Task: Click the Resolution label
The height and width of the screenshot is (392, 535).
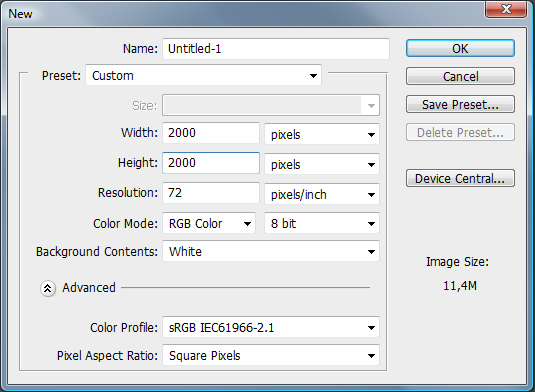Action: [128, 192]
